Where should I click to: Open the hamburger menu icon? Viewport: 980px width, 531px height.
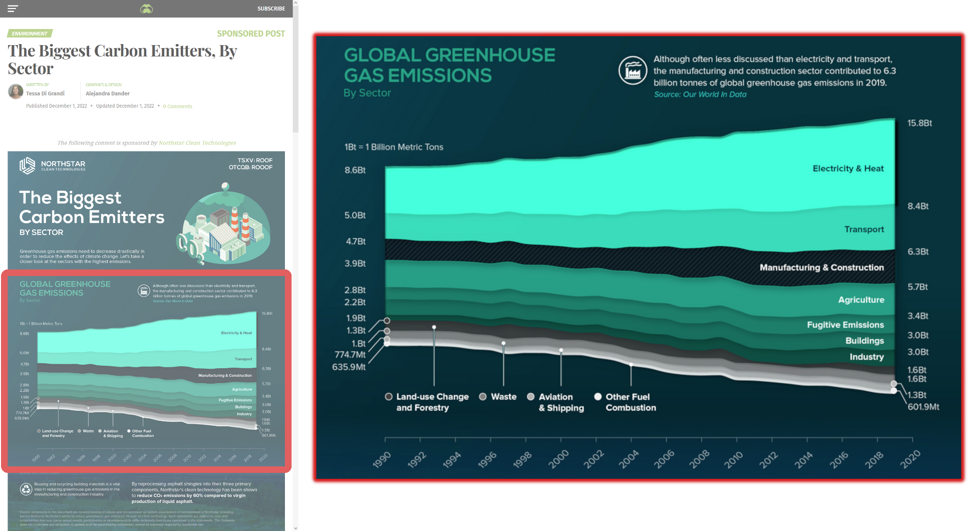coord(13,9)
